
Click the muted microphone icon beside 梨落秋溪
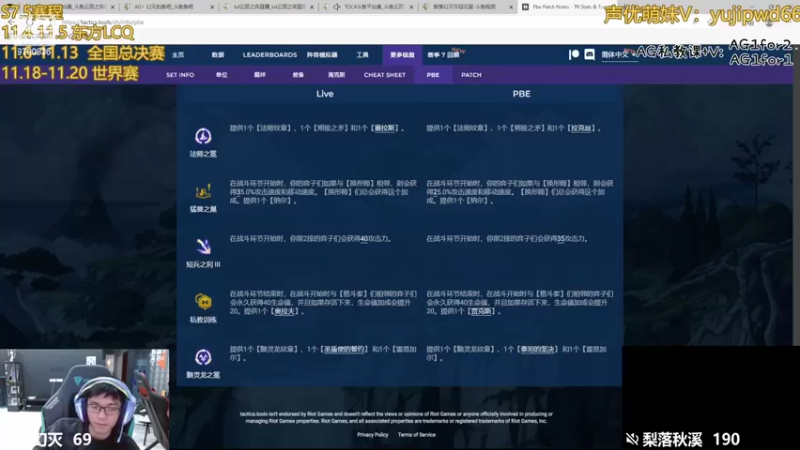(x=632, y=439)
